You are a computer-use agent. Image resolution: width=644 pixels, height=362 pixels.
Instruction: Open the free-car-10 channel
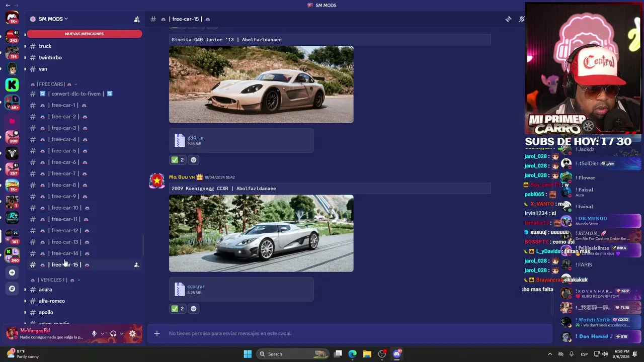[85, 208]
